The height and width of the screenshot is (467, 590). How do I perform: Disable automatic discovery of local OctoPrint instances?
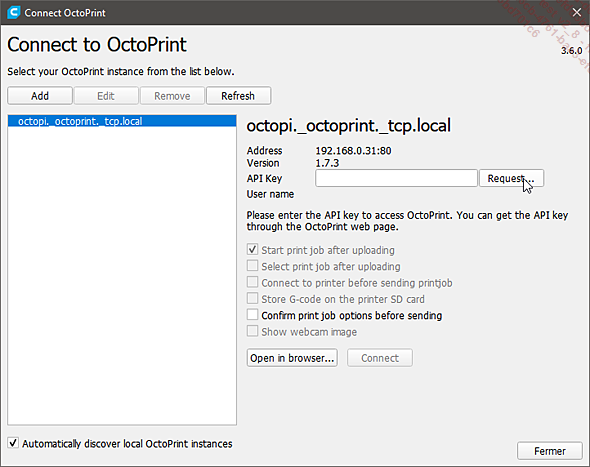(x=13, y=443)
